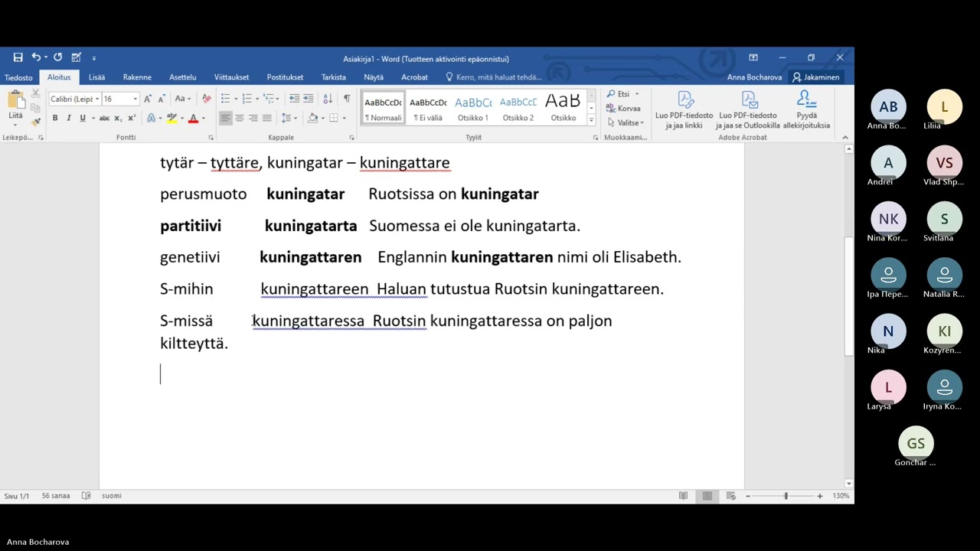Apply subscript formatting
The height and width of the screenshot is (551, 980).
[x=119, y=118]
